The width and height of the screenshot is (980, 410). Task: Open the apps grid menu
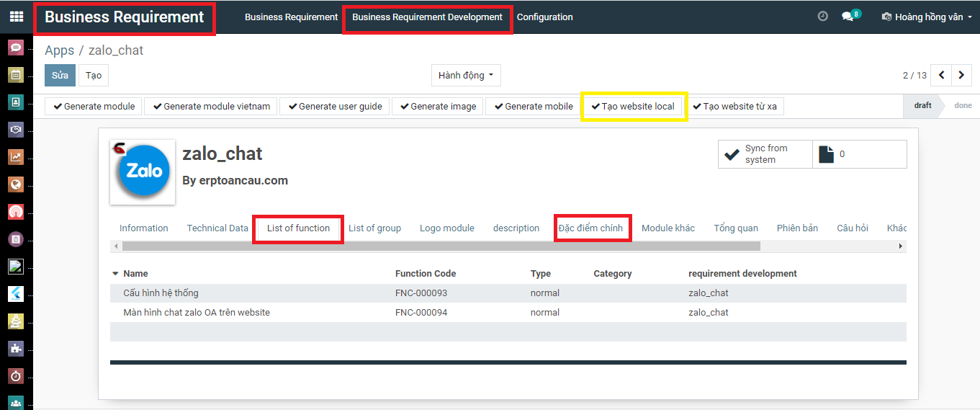coord(16,17)
